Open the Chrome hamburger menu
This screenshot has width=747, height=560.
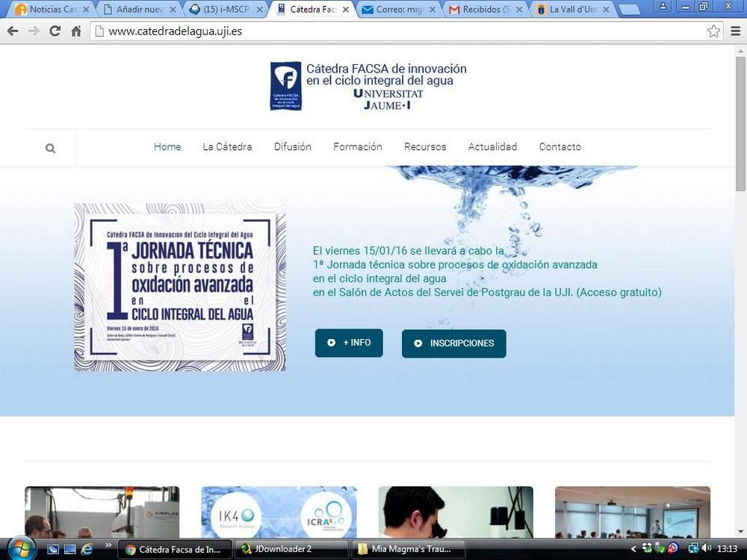(735, 31)
